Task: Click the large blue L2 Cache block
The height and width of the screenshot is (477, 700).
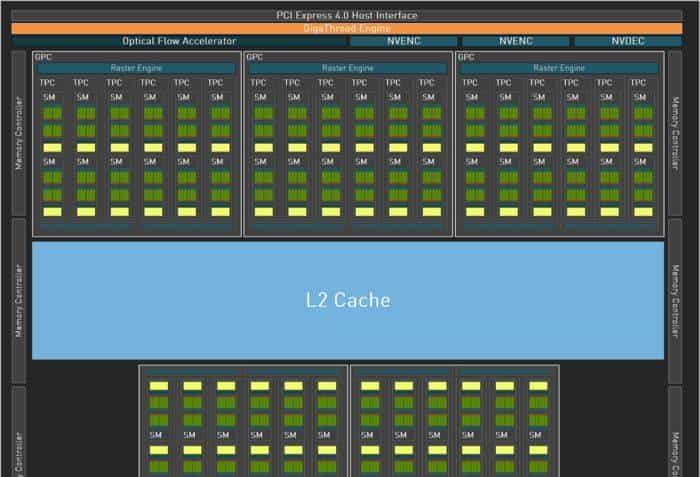Action: [x=348, y=299]
